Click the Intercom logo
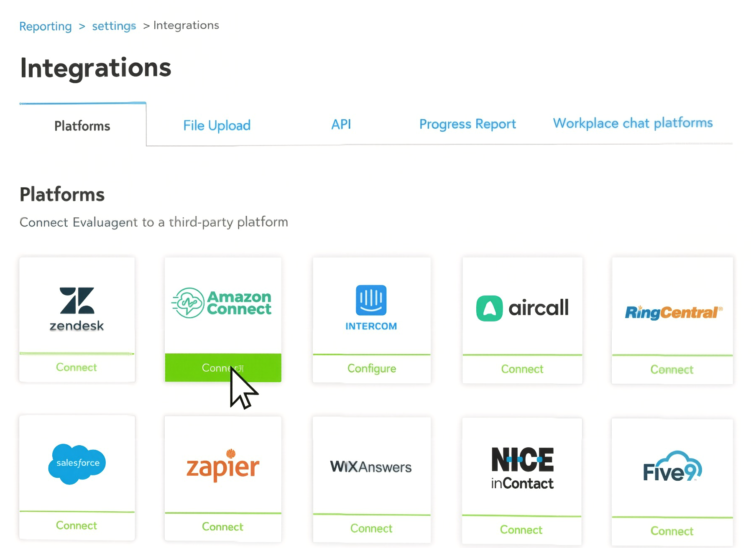The height and width of the screenshot is (548, 756). point(371,308)
